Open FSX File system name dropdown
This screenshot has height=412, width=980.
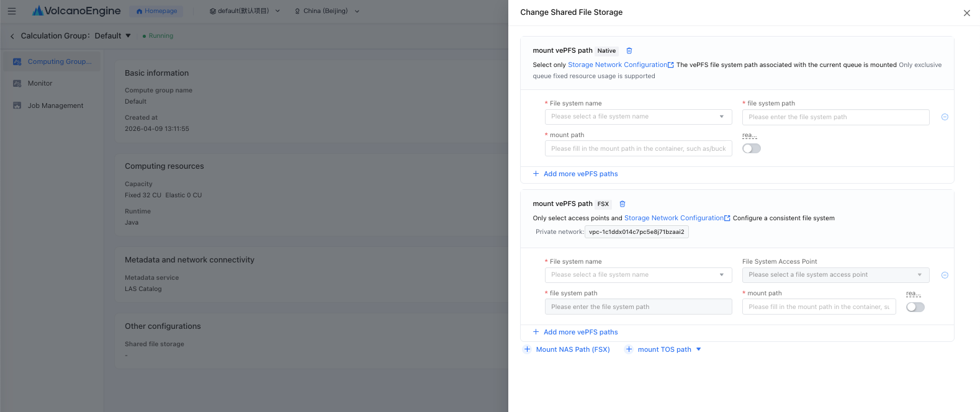point(638,275)
